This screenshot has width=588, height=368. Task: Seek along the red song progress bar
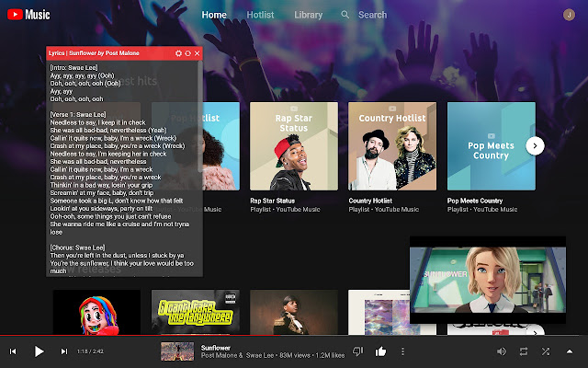pos(294,335)
